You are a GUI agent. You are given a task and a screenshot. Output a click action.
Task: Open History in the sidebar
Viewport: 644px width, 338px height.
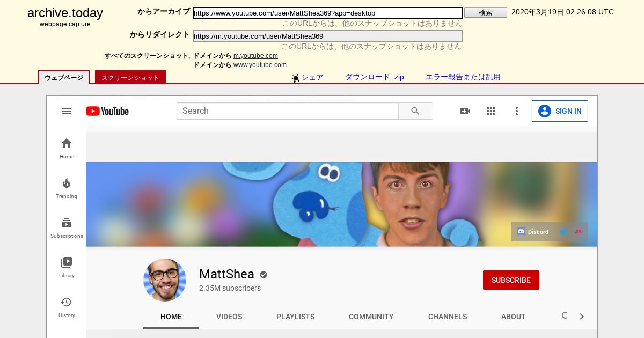(x=67, y=307)
